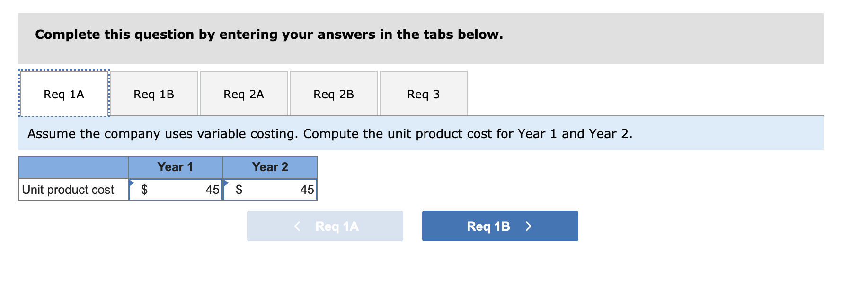This screenshot has width=868, height=295.
Task: Click the disabled Req 1A back button
Action: [325, 226]
